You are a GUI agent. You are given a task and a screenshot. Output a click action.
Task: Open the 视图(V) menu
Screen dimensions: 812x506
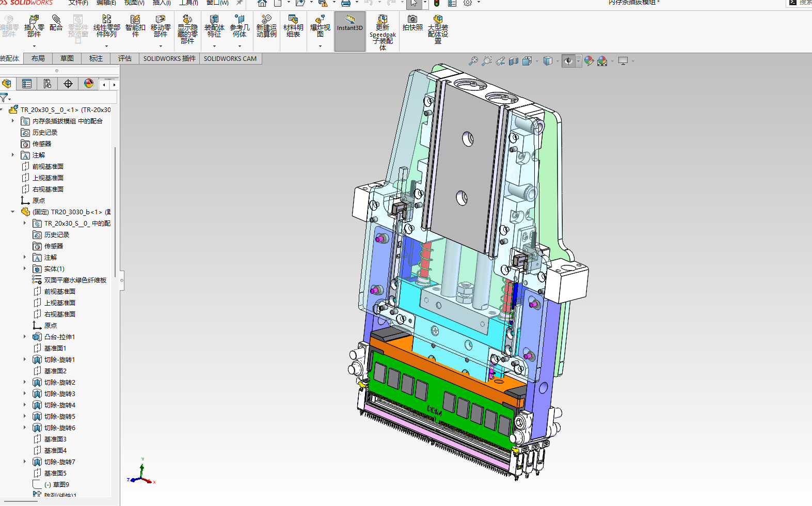tap(134, 3)
